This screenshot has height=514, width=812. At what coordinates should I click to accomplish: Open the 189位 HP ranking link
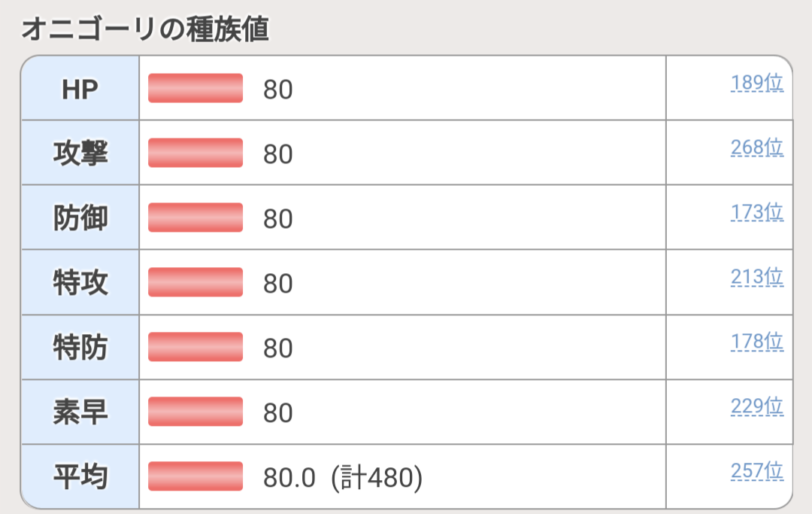(756, 83)
